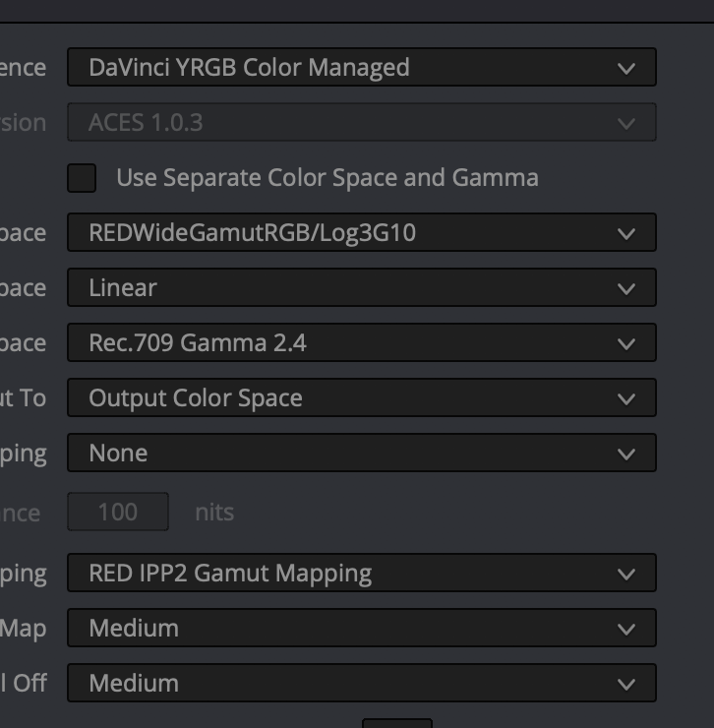Open the DaVinci YRGB Color Managed dropdown
The image size is (714, 728).
(362, 67)
